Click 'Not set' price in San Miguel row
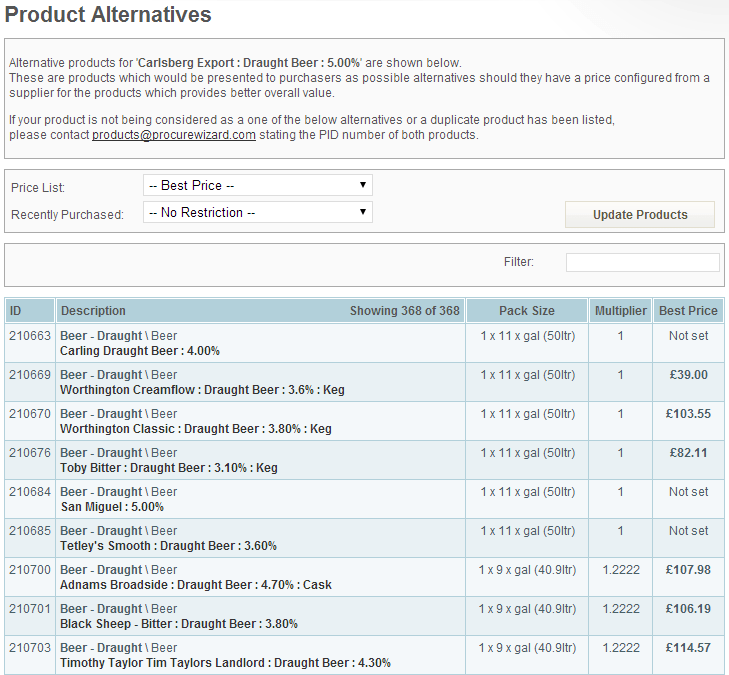This screenshot has height=675, width=729. pyautogui.click(x=689, y=492)
